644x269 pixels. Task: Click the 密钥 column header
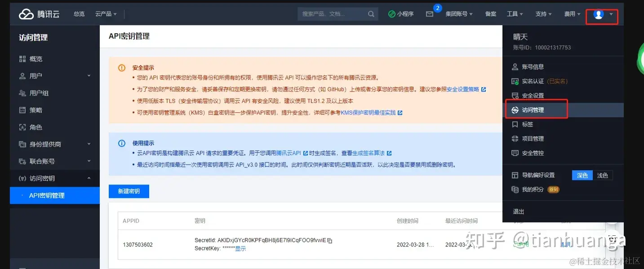pyautogui.click(x=200, y=221)
